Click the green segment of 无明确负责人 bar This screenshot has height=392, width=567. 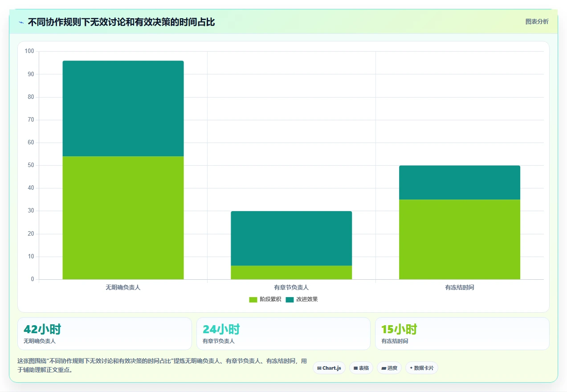pos(123,218)
